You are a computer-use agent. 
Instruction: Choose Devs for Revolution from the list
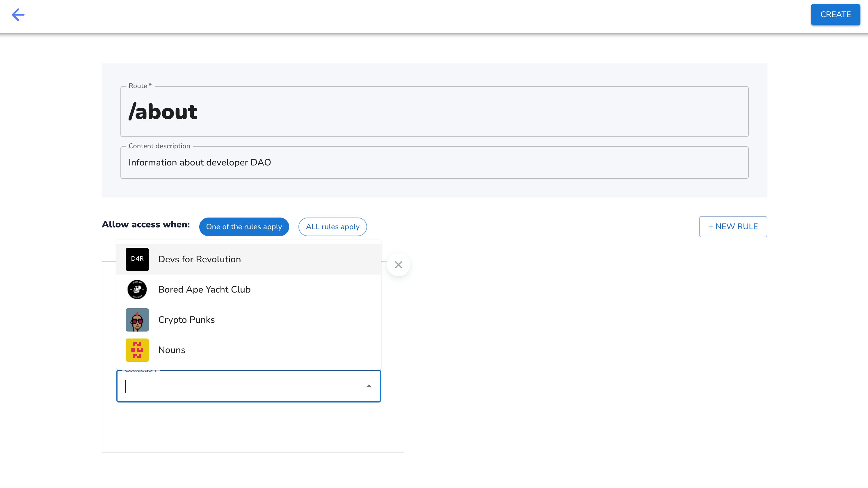pyautogui.click(x=249, y=259)
